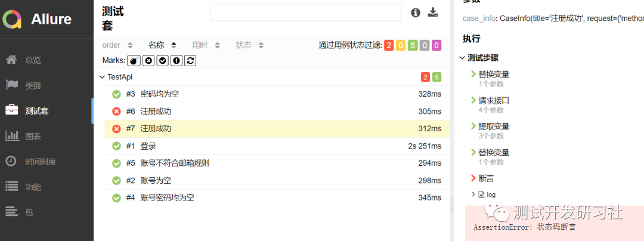644x241 pixels.
Task: Click the 2s 251ms duration value
Action: [x=425, y=146]
